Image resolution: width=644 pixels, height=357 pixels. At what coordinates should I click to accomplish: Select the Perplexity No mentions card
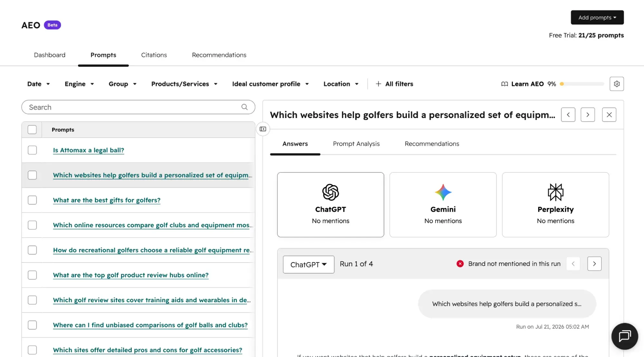click(x=555, y=205)
